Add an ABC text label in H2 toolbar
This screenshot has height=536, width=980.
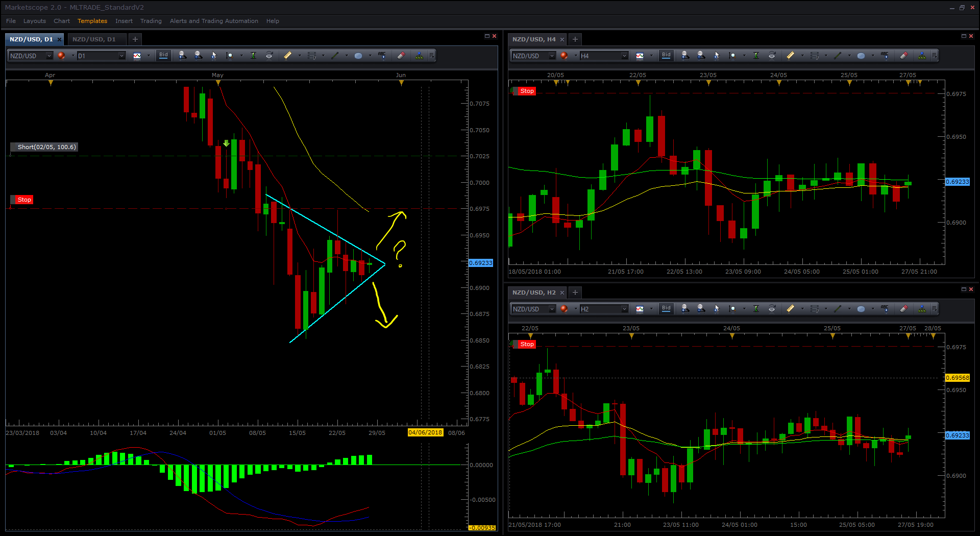885,308
